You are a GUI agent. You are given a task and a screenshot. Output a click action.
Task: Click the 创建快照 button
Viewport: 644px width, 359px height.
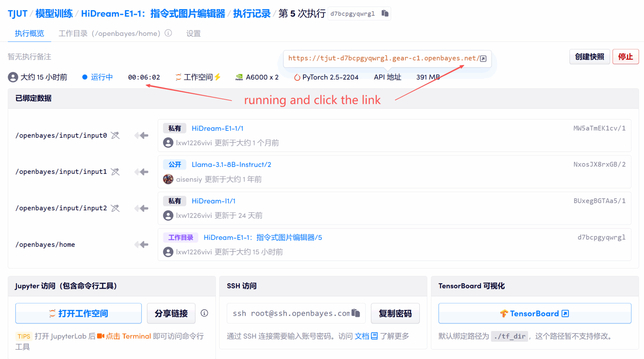589,57
